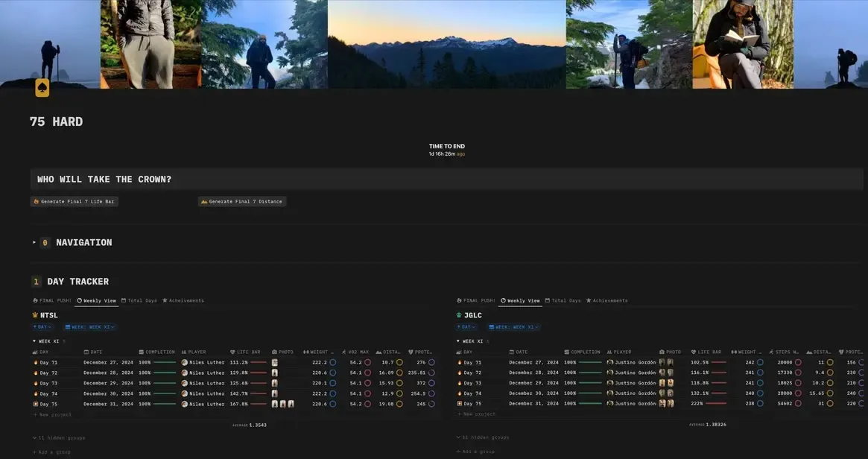This screenshot has height=459, width=868.
Task: Open the DAY sort dropdown under JGLC
Action: click(x=466, y=327)
